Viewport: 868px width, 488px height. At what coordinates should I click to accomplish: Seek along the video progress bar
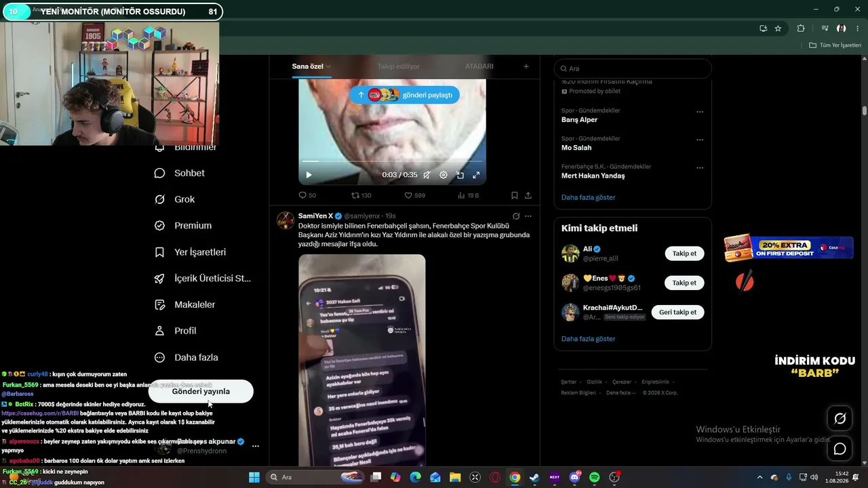391,161
